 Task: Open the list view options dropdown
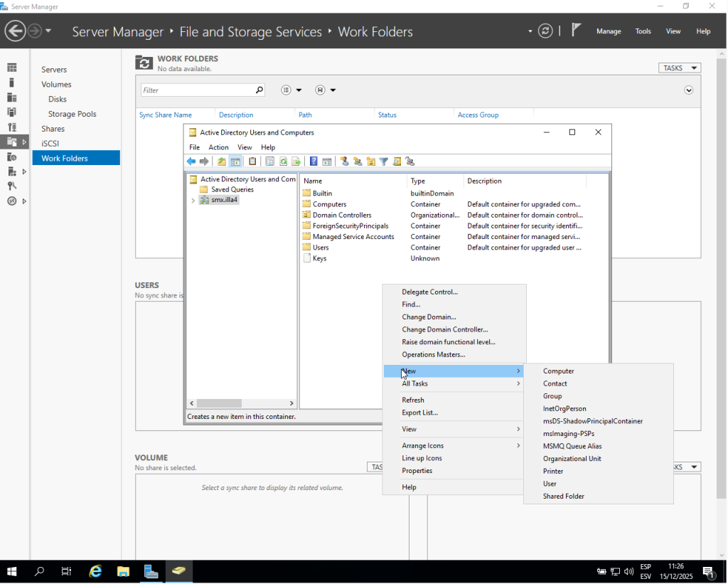click(x=291, y=90)
